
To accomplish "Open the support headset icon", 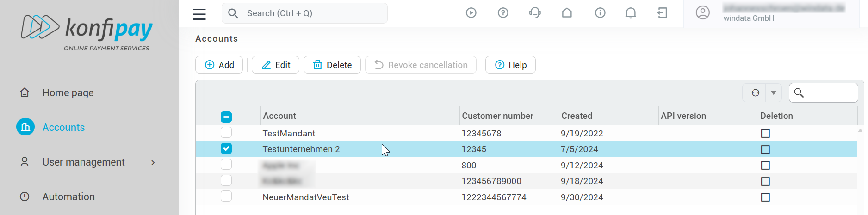I will pyautogui.click(x=535, y=13).
